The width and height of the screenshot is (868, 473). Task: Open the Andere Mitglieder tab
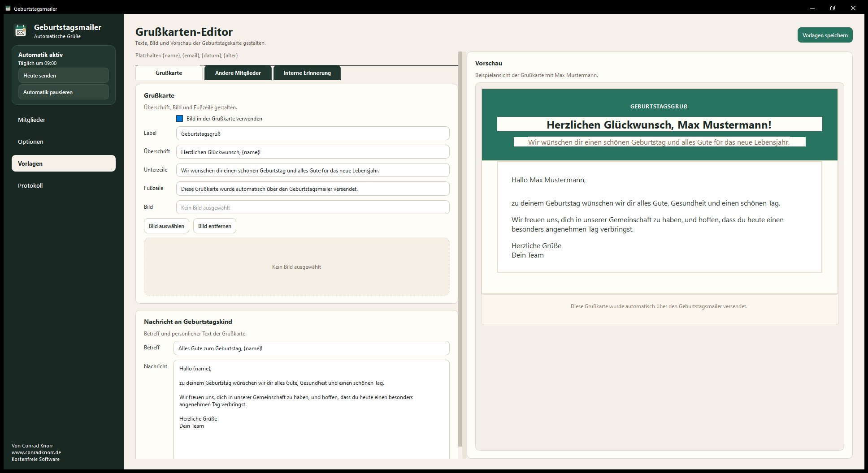click(x=238, y=73)
